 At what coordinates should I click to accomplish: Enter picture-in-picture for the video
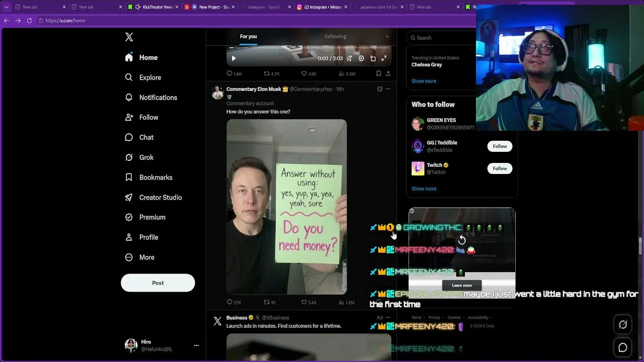373,58
